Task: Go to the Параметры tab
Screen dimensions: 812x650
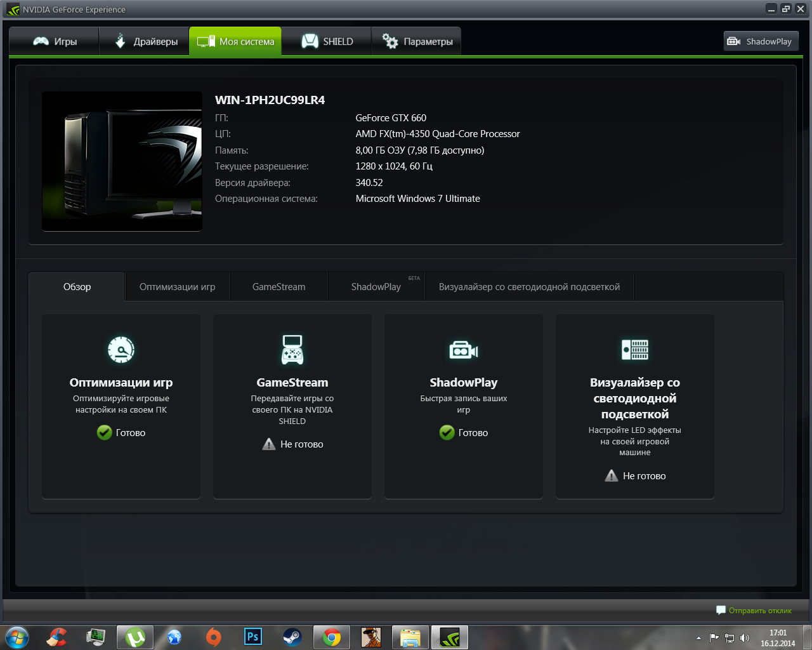Action: (x=416, y=41)
